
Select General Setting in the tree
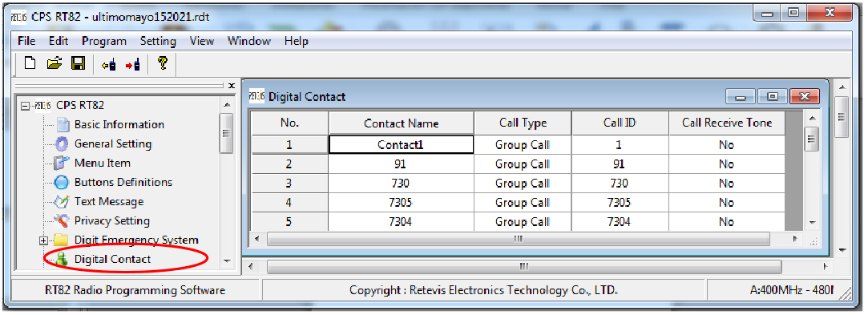[x=113, y=144]
